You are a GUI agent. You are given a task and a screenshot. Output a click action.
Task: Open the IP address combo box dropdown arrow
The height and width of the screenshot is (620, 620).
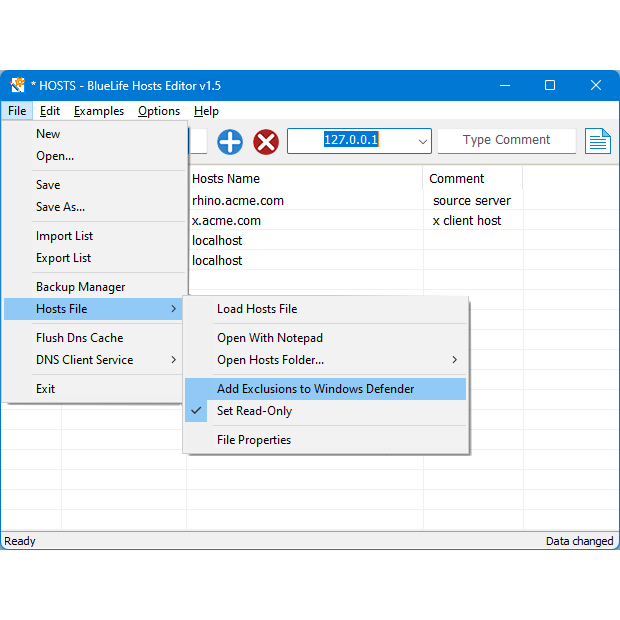423,141
